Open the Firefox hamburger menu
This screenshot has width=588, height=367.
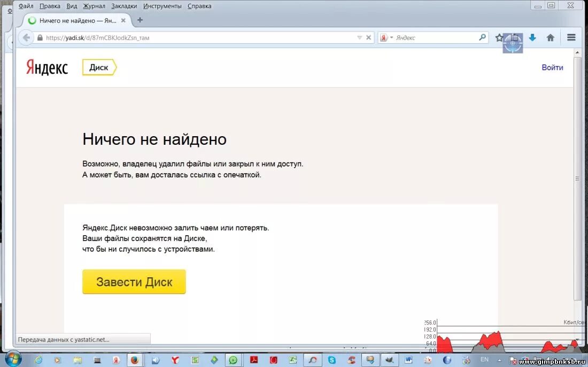click(571, 37)
